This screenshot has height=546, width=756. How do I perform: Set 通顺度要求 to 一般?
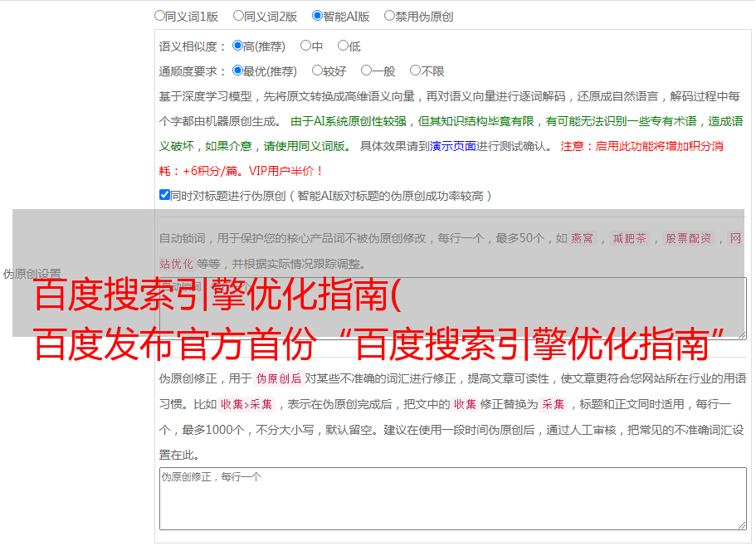(366, 71)
